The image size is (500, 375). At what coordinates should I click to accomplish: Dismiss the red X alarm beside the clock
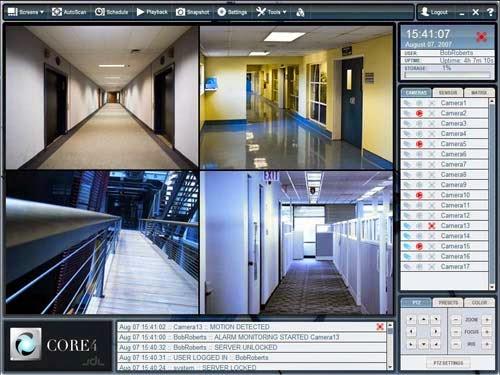(x=481, y=37)
